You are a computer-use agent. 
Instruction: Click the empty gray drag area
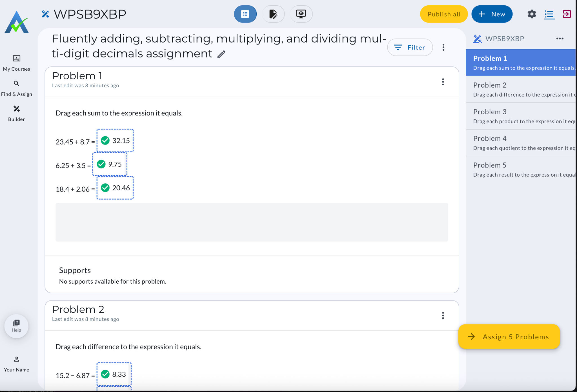coord(252,222)
